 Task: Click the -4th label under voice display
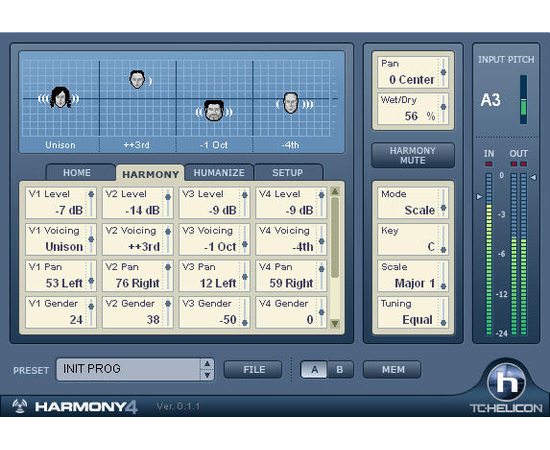tap(290, 145)
